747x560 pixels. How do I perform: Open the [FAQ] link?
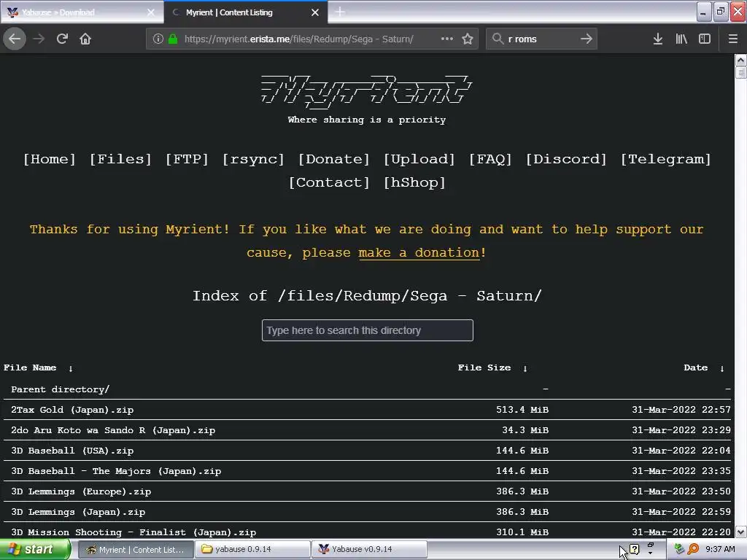490,159
